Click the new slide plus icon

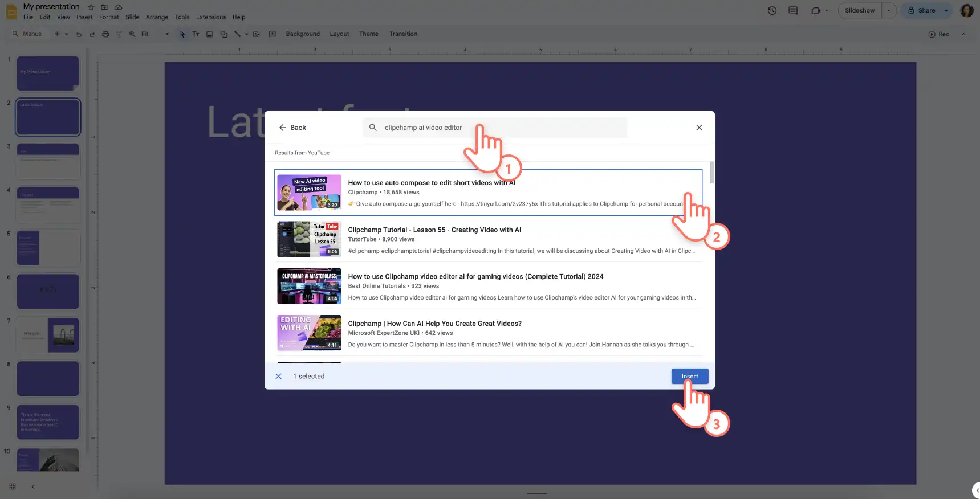[x=57, y=34]
